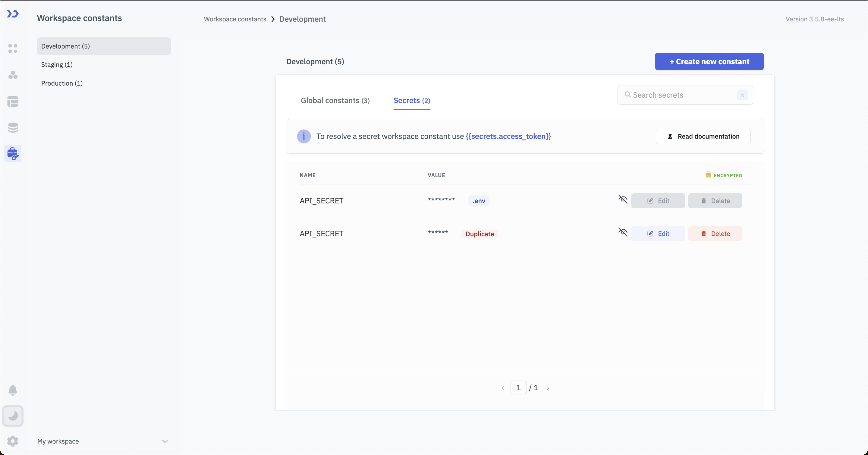Open the settings gear icon
The height and width of the screenshot is (455, 868).
point(13,441)
